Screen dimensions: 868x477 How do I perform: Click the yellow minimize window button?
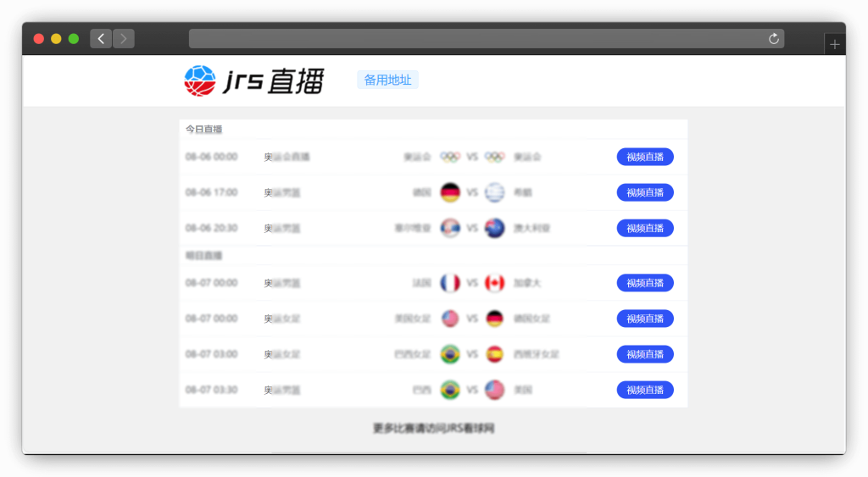[56, 39]
